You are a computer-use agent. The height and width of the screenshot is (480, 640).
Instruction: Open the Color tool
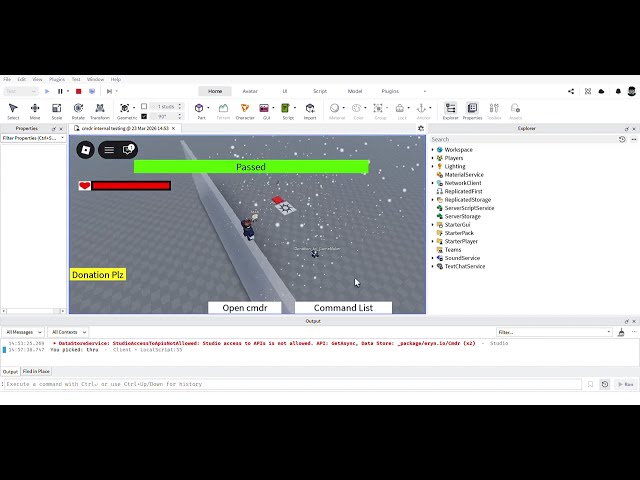[357, 111]
